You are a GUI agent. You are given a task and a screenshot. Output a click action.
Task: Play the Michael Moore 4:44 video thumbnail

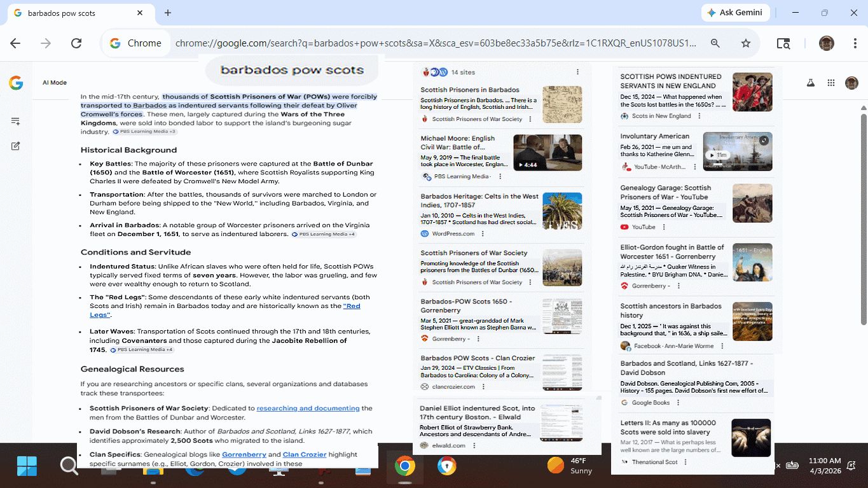point(547,153)
